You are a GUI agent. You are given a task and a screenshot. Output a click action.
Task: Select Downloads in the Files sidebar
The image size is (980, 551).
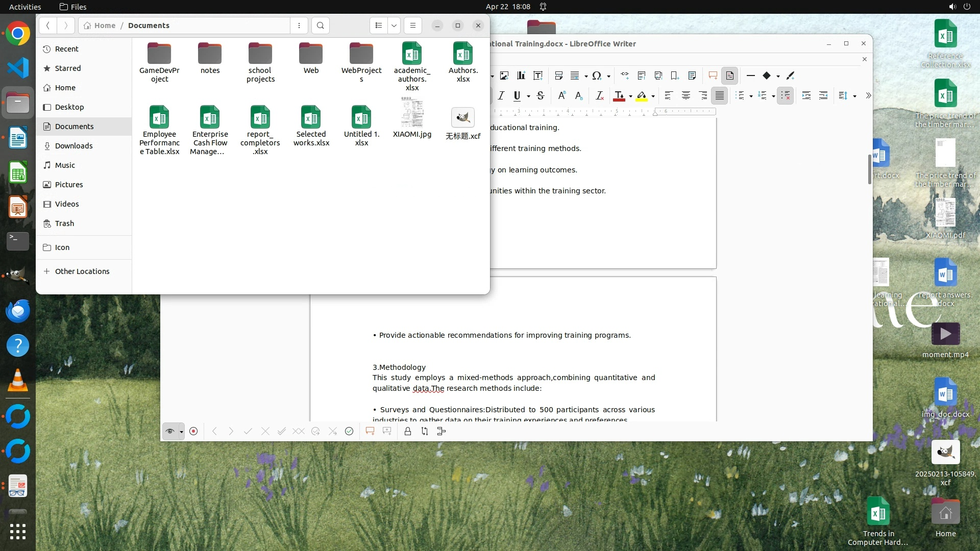coord(73,146)
